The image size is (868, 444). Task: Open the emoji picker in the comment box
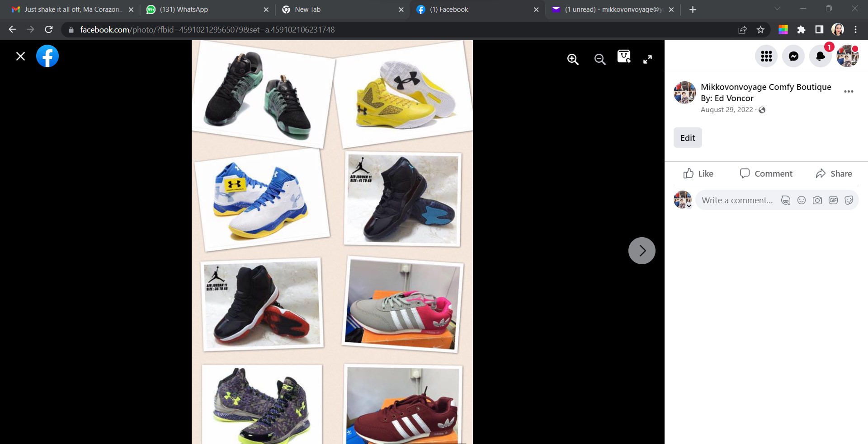click(802, 200)
